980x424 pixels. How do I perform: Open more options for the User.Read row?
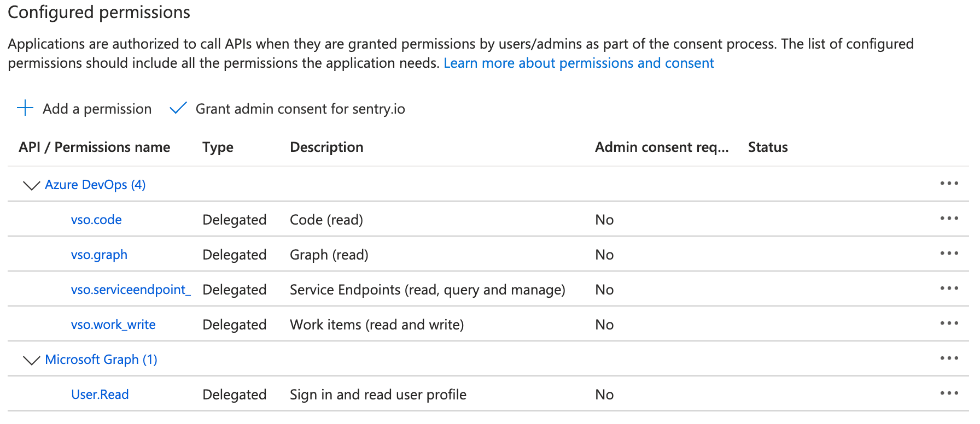[949, 393]
